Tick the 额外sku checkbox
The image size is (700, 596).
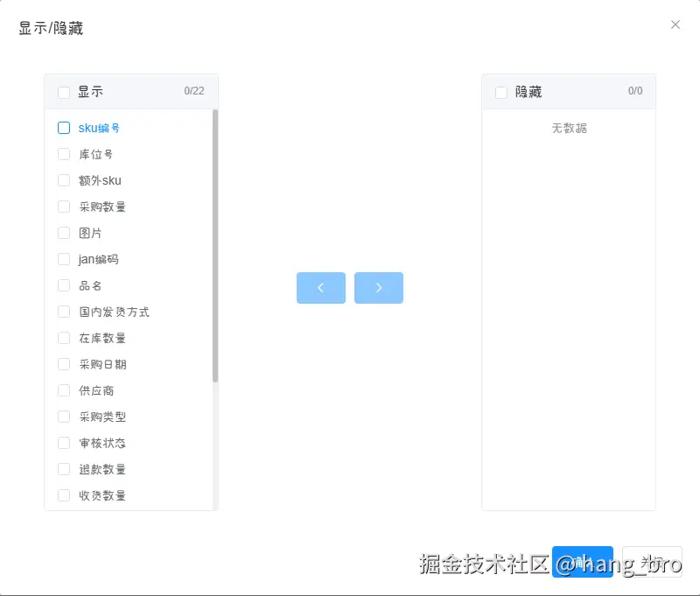64,180
